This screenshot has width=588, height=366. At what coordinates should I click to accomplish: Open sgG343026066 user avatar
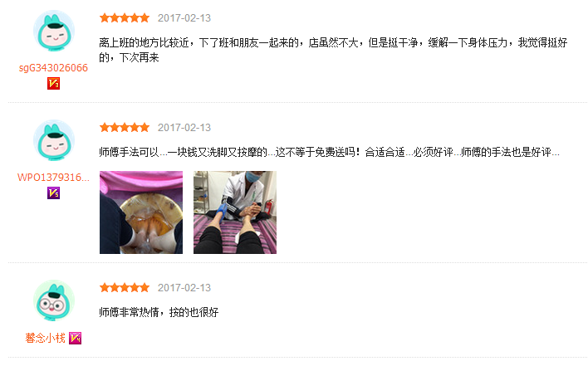pos(54,31)
